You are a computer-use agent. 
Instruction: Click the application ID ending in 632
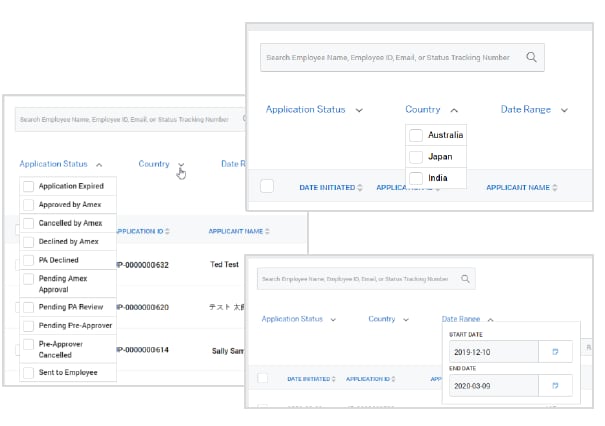[142, 265]
